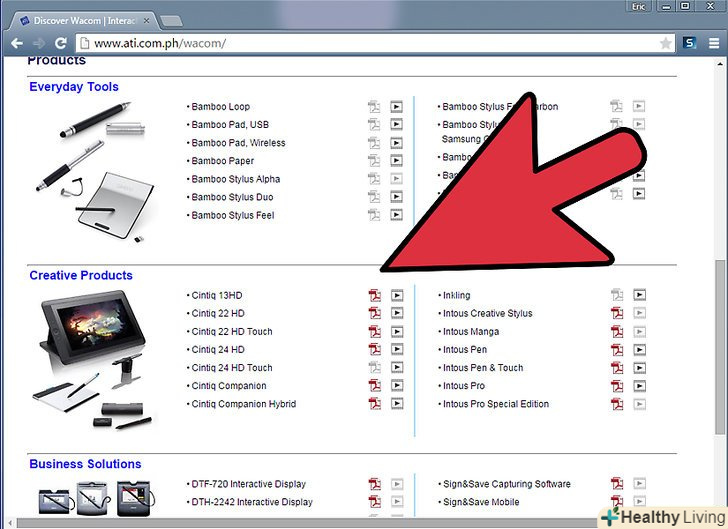The image size is (728, 529).
Task: Play the video for Cintiq Companion
Action: [x=397, y=385]
